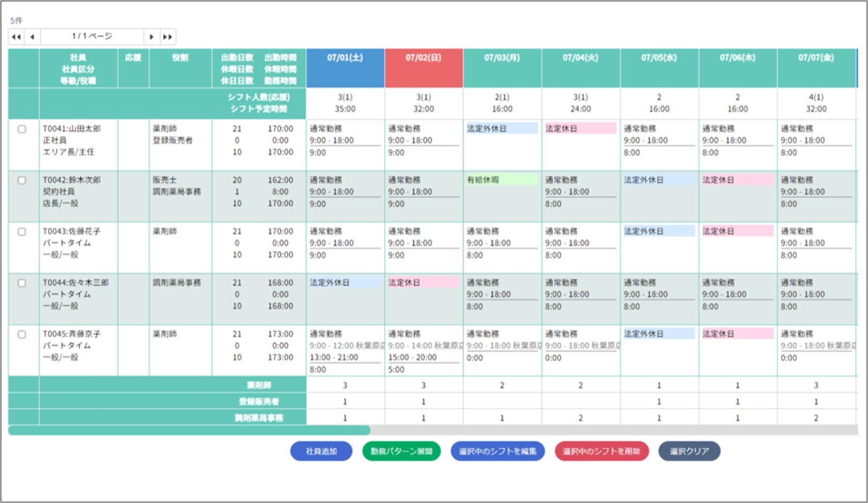
Task: Check the row checkbox for T0044:佐々木三郎
Action: point(22,283)
